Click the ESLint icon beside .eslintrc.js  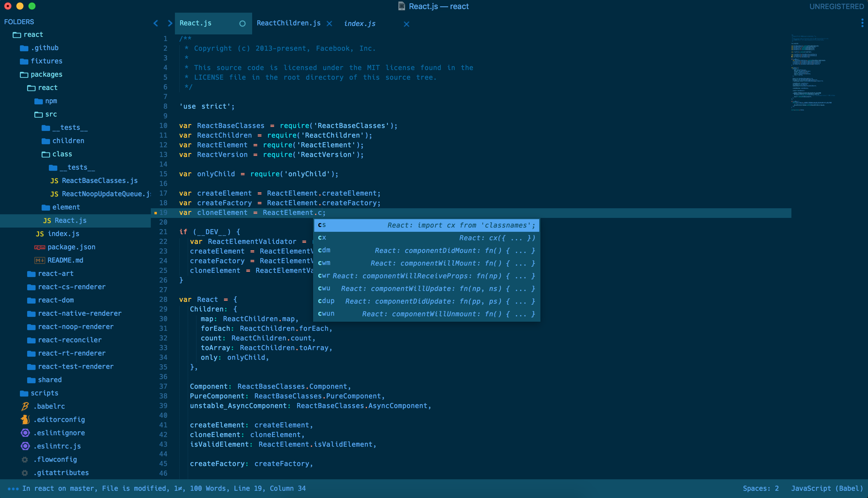(25, 446)
